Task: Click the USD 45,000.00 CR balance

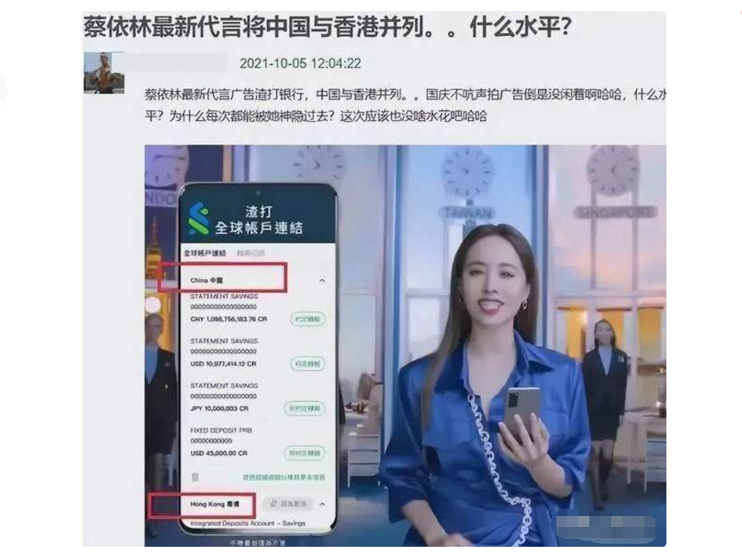Action: [219, 454]
